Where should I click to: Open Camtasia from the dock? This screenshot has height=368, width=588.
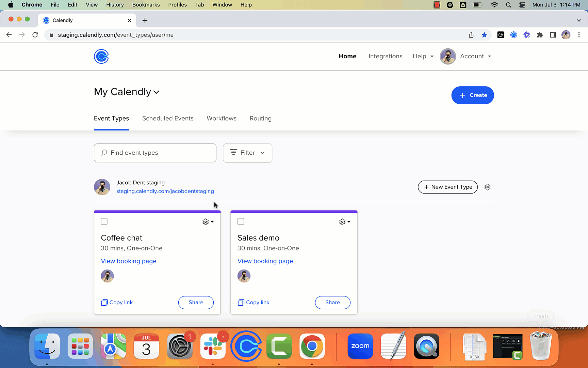pyautogui.click(x=279, y=347)
